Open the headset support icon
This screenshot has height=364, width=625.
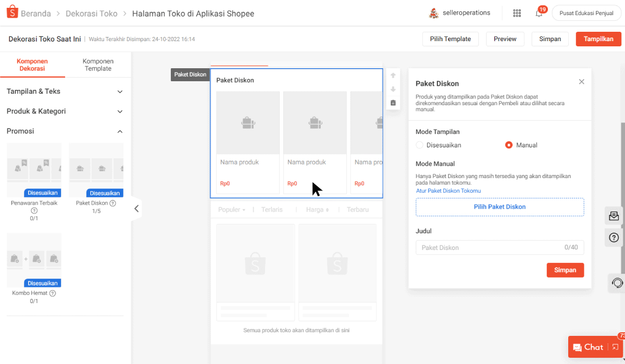[x=617, y=283]
